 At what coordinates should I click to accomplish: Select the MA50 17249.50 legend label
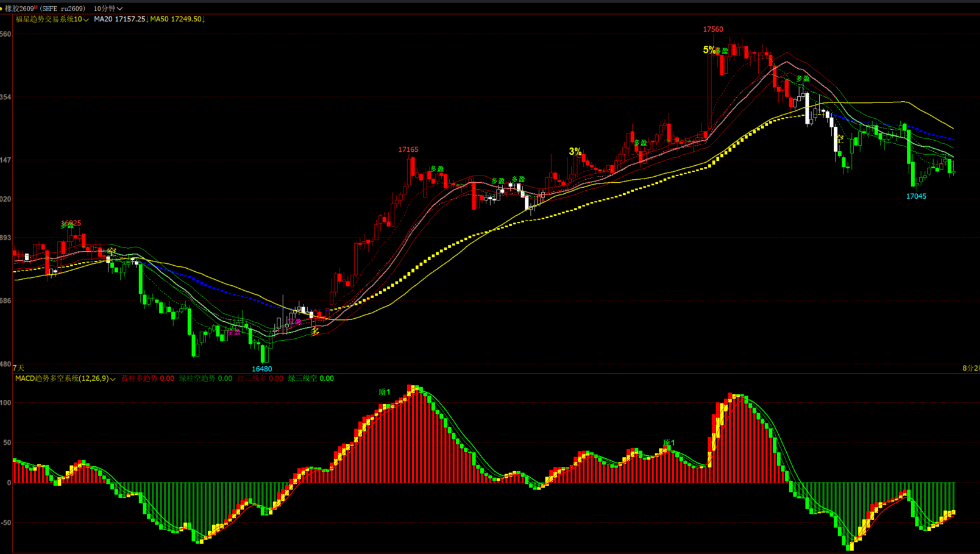(x=176, y=20)
